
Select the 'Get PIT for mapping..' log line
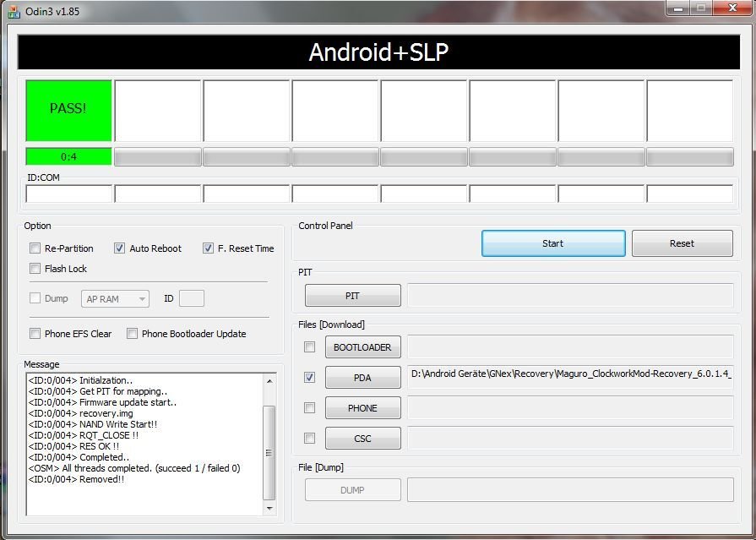[x=98, y=391]
